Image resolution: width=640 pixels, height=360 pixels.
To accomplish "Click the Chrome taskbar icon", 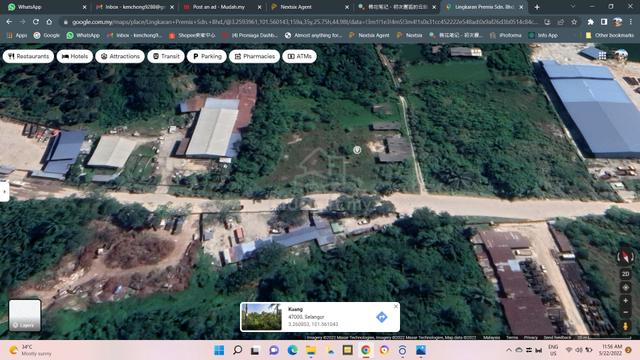I will click(366, 350).
